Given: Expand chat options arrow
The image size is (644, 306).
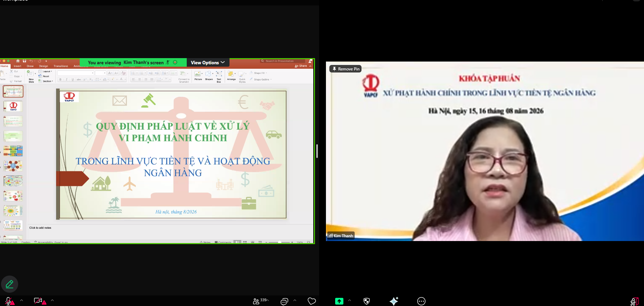Looking at the screenshot, I should coord(295,301).
